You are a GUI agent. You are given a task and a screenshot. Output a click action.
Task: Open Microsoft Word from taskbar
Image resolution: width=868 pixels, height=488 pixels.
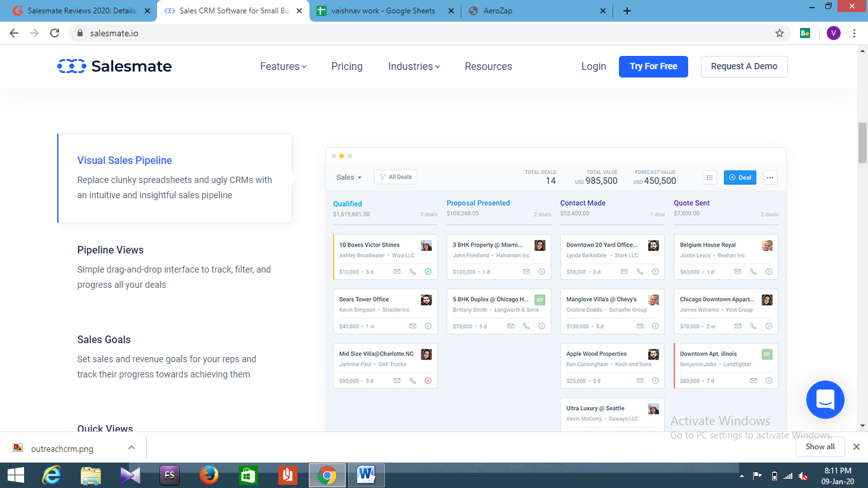[x=367, y=475]
